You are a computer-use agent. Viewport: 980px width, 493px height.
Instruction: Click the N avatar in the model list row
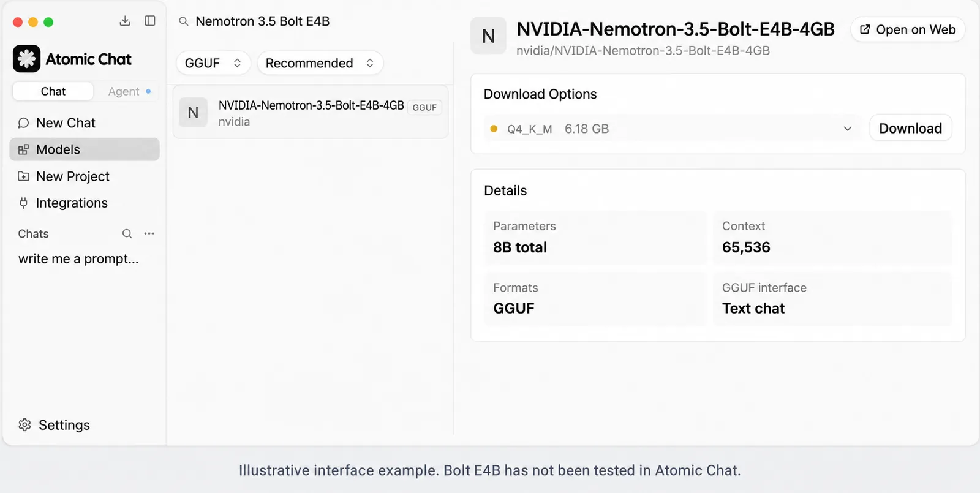[x=193, y=113]
